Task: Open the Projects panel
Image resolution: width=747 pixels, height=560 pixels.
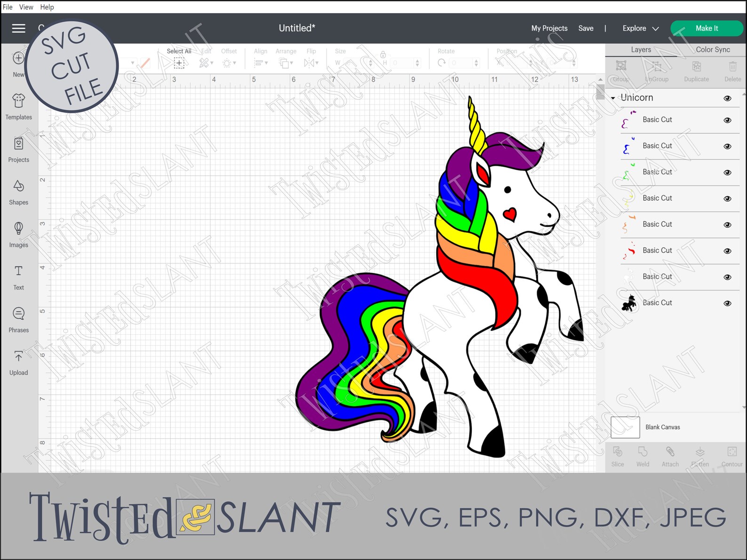Action: [18, 150]
